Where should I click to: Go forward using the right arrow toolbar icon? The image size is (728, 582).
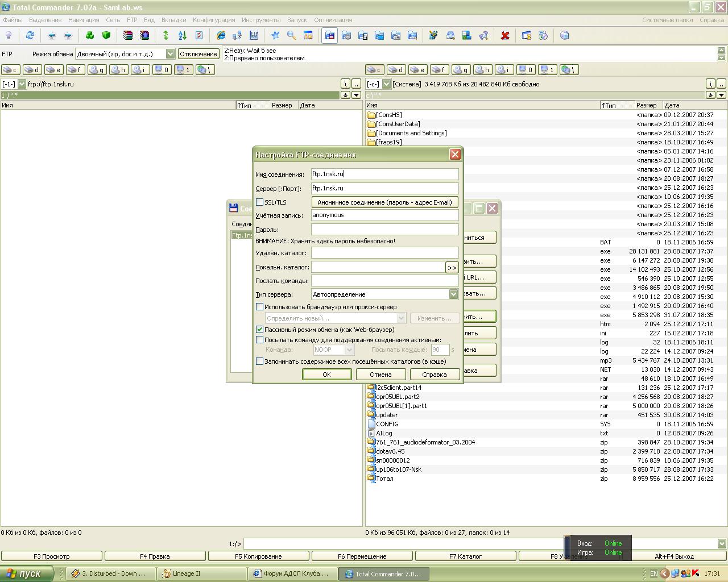click(x=68, y=35)
